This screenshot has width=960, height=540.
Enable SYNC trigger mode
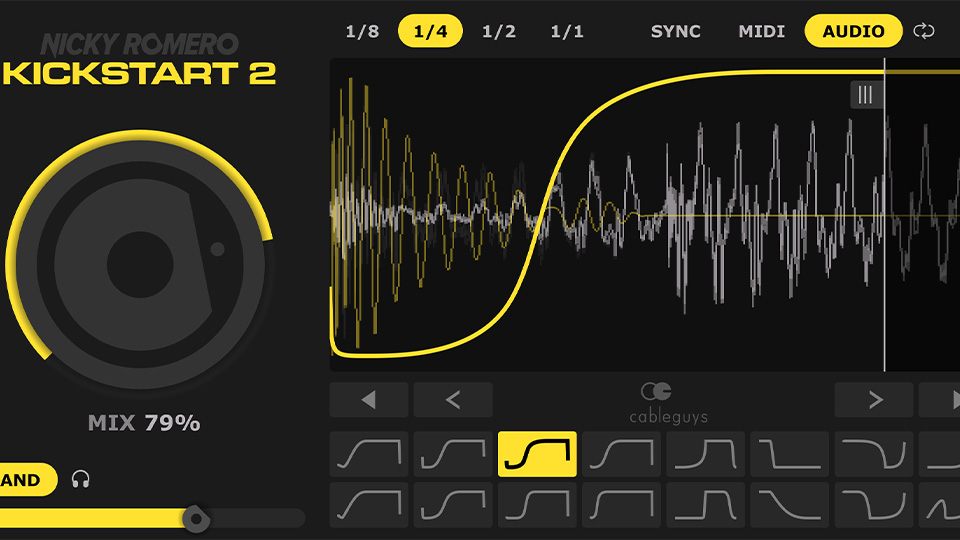676,31
